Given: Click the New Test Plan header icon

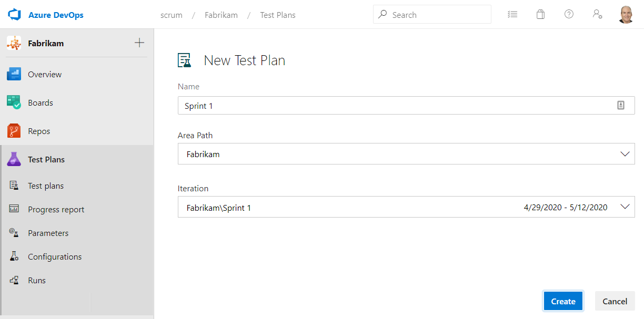Looking at the screenshot, I should (x=185, y=60).
